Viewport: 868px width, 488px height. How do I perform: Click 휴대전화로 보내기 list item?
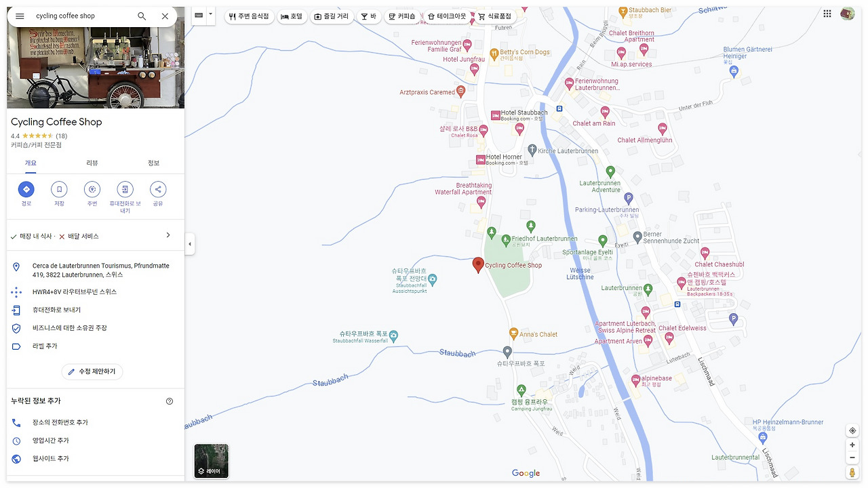point(96,310)
